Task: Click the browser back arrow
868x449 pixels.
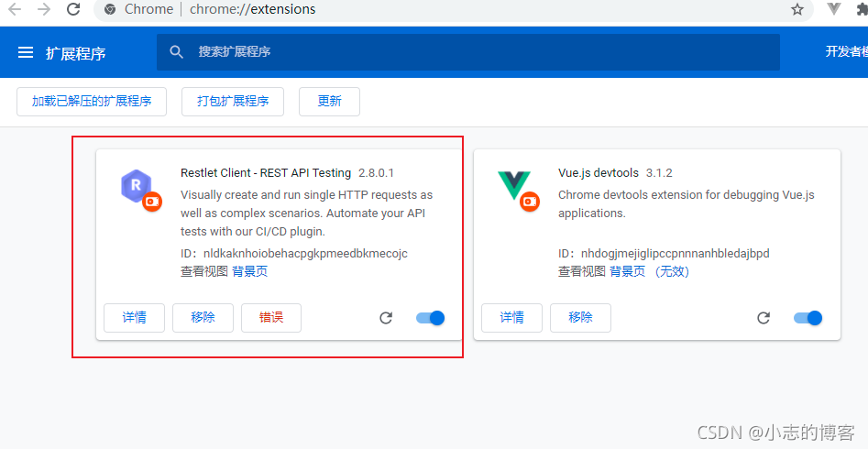Action: point(15,9)
